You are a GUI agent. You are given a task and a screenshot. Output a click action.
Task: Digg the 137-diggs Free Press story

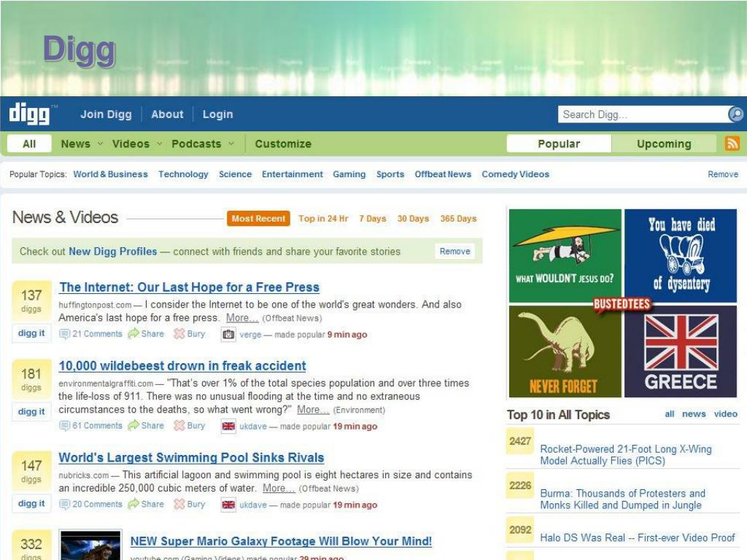[x=31, y=333]
